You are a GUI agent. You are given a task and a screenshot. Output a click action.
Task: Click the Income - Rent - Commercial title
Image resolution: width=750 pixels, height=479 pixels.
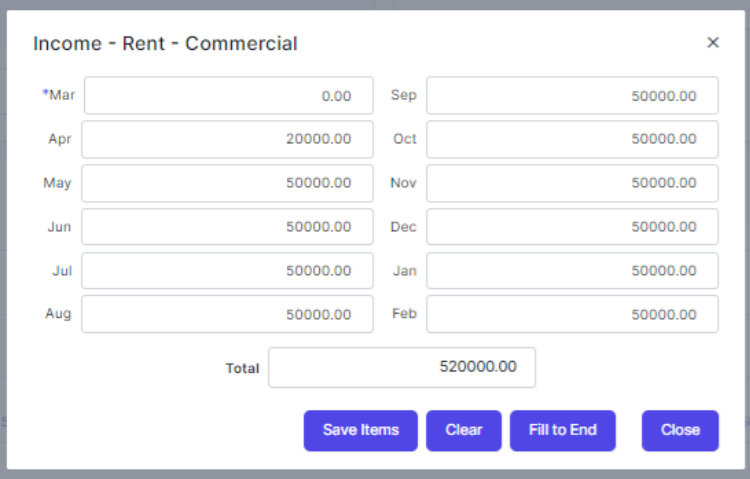click(165, 44)
